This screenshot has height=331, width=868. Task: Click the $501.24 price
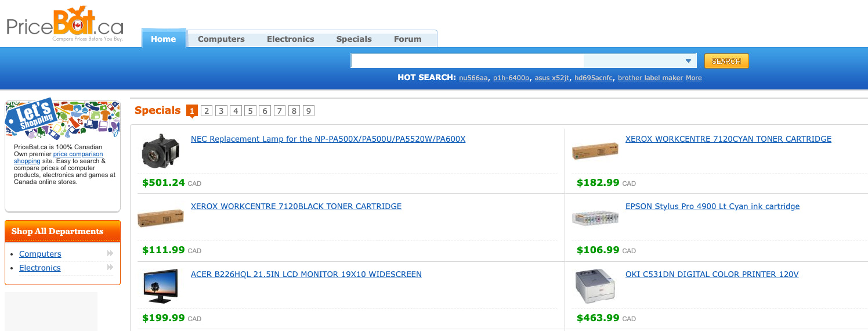pos(164,182)
